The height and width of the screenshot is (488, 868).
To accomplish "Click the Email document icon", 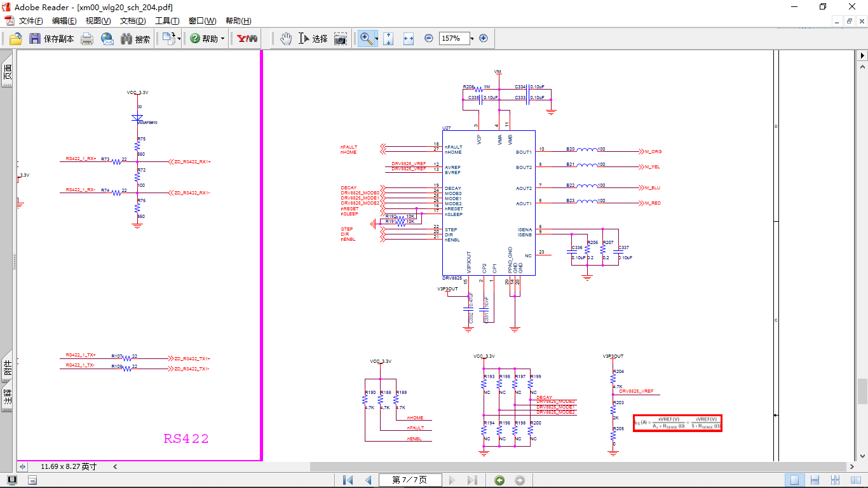I will click(107, 39).
